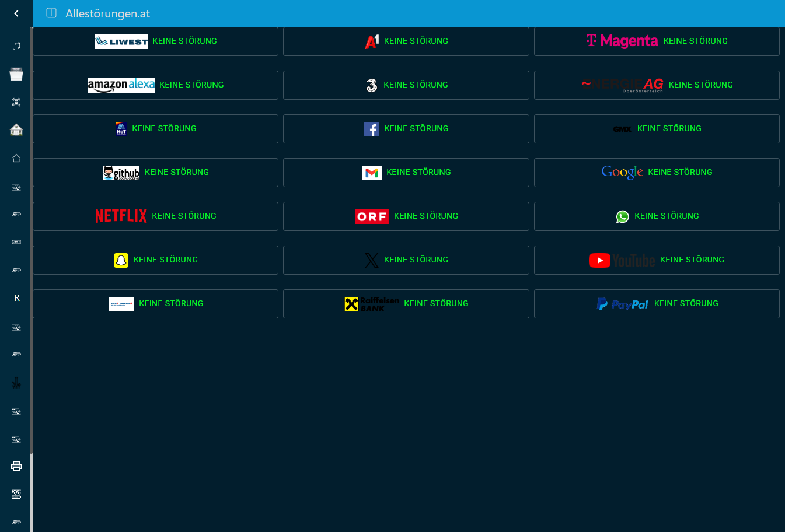This screenshot has width=785, height=532.
Task: Click KEINE STÖRUNG status beside Magenta
Action: 696,41
